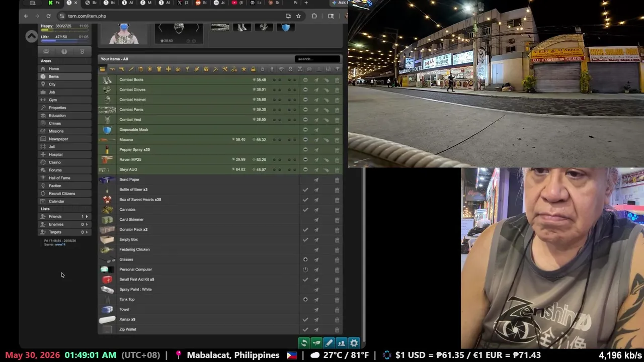Screen dimensions: 644x362
Task: Open the settings gear in bottom toolbar
Action: (354, 343)
